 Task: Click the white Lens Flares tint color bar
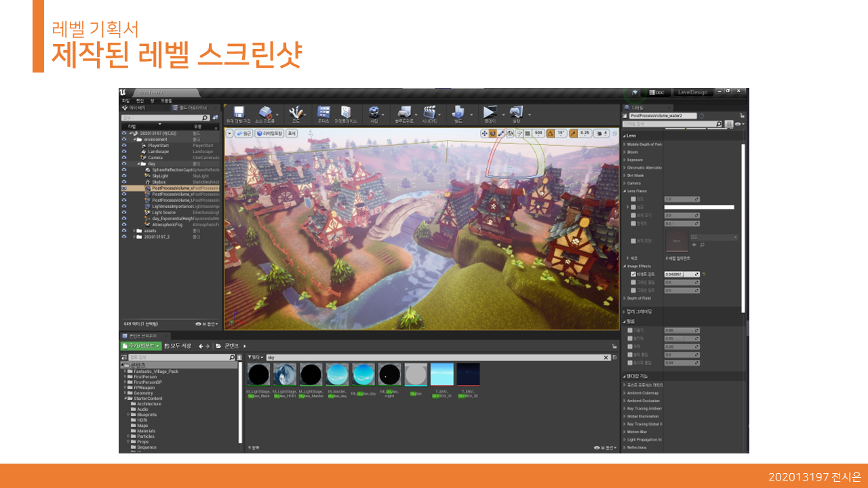(x=699, y=207)
